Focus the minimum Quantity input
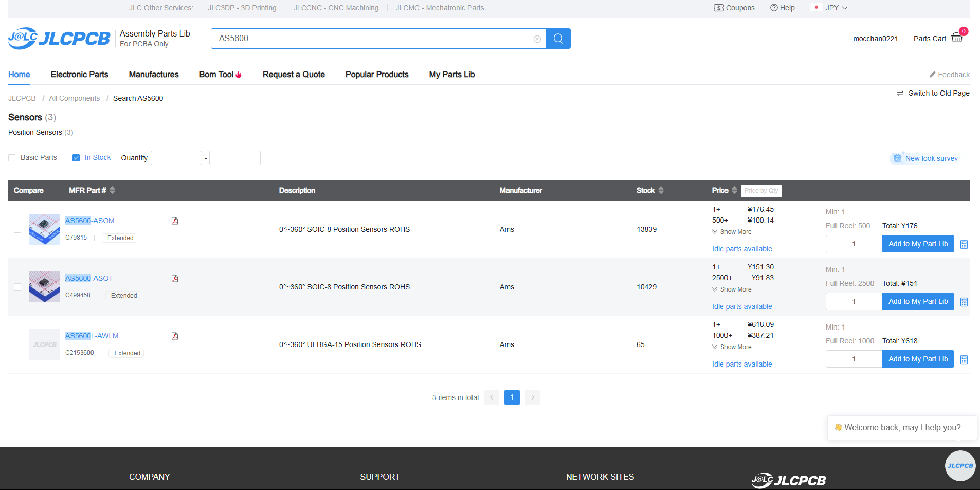980x490 pixels. (176, 158)
